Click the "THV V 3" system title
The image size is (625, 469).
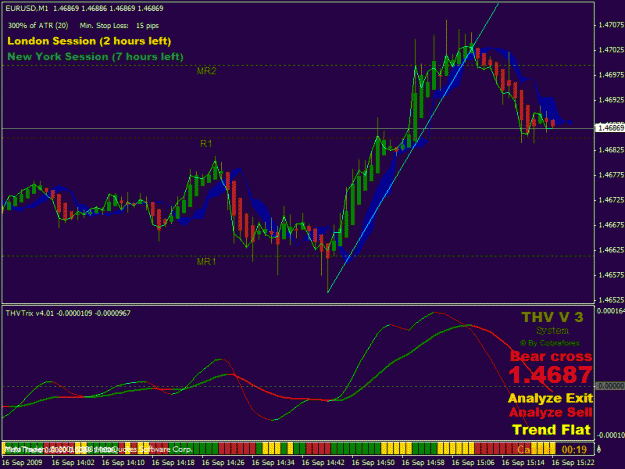point(552,317)
